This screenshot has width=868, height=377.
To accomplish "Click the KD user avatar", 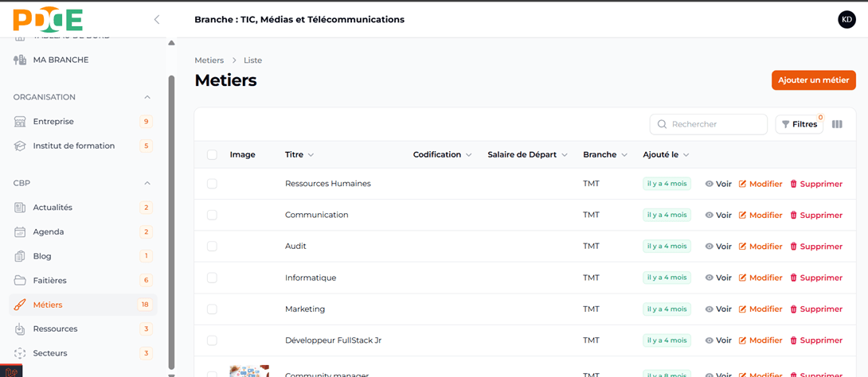I will [x=846, y=20].
